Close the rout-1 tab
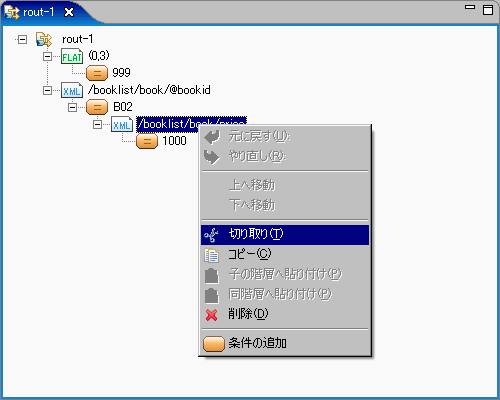The width and height of the screenshot is (500, 400). [x=69, y=13]
